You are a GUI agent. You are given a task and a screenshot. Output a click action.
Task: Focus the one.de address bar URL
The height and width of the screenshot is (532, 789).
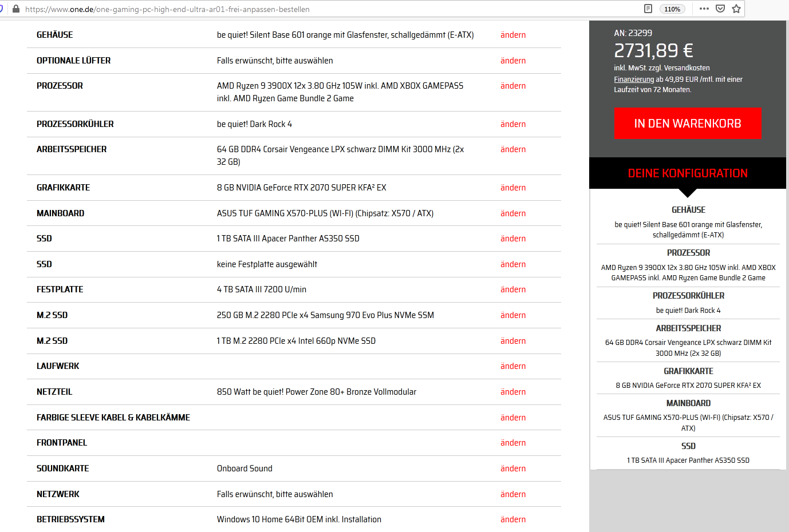(x=167, y=9)
